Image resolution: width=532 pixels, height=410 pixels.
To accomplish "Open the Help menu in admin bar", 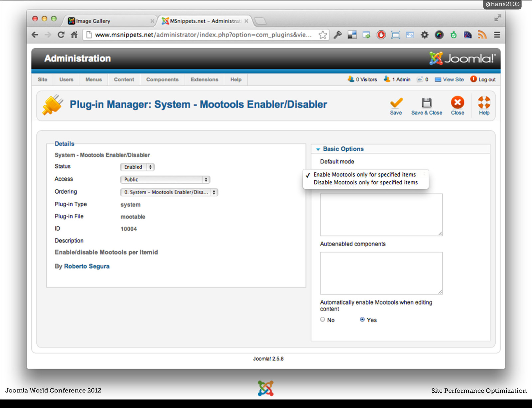I will click(236, 80).
